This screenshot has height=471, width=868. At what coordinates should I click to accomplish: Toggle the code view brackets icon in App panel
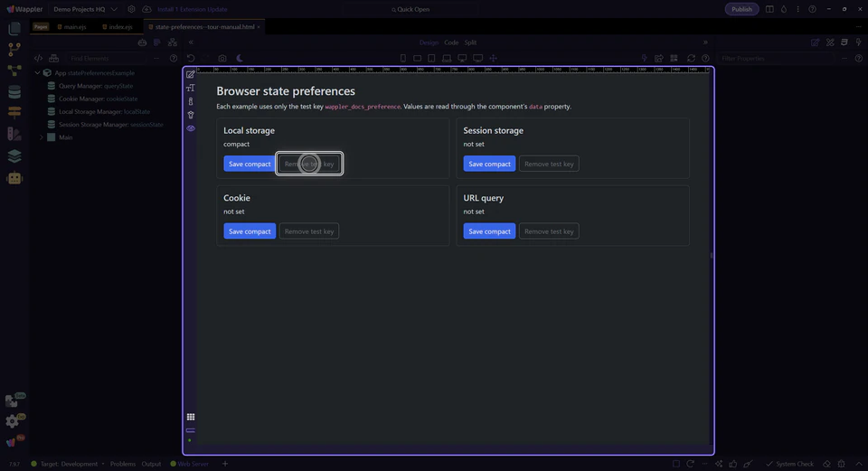tap(38, 58)
